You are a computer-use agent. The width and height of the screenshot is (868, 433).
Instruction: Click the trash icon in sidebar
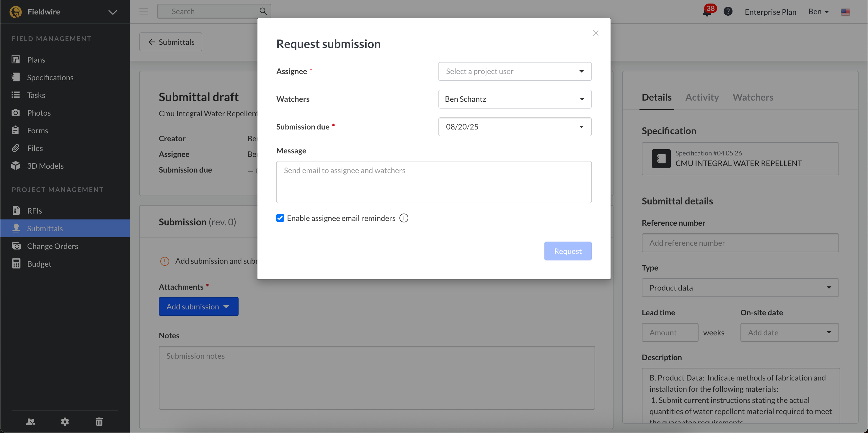coord(99,421)
